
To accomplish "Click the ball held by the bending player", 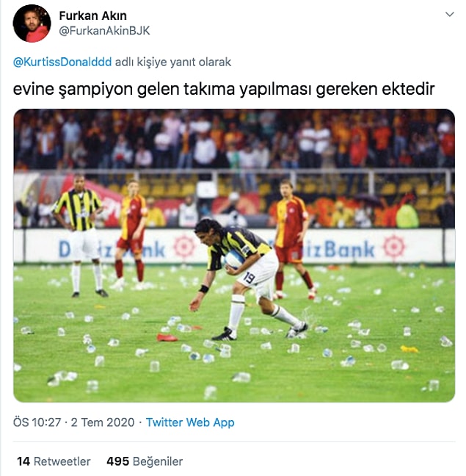I will click(x=235, y=259).
